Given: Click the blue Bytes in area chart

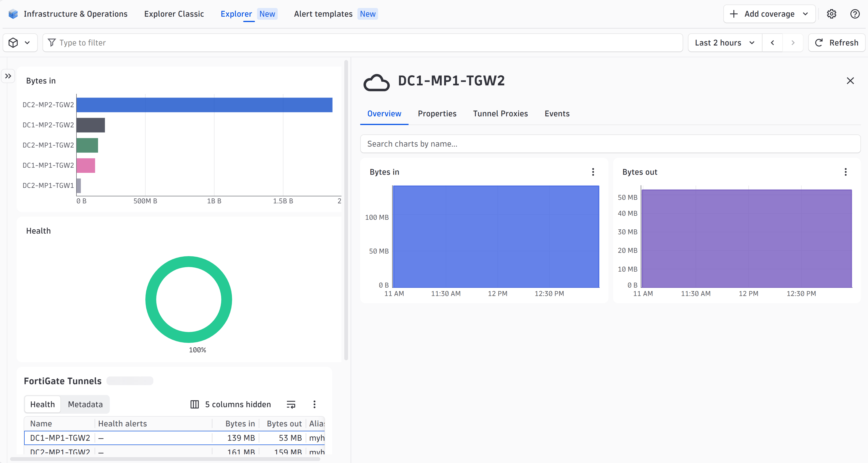Looking at the screenshot, I should [496, 237].
